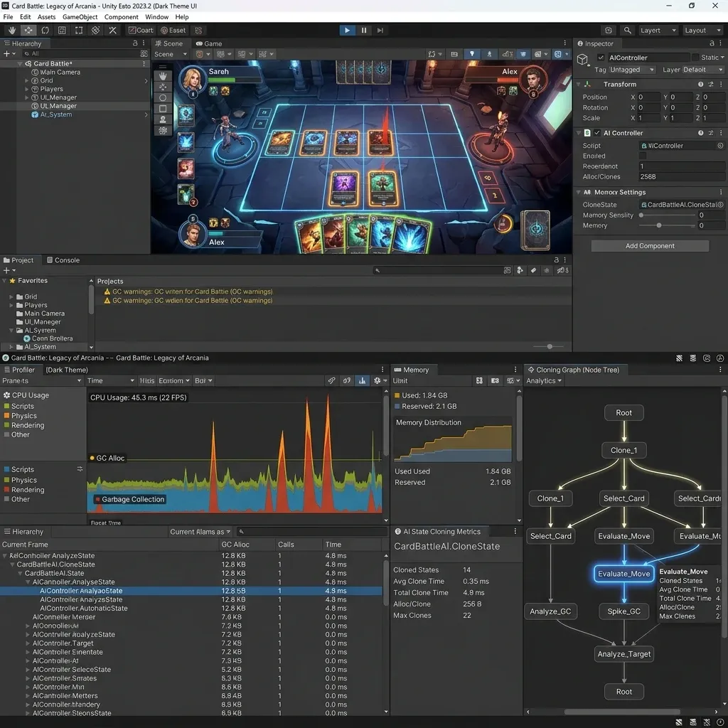Open AI State Cloning Metrics options menu
The image size is (728, 728).
[515, 531]
